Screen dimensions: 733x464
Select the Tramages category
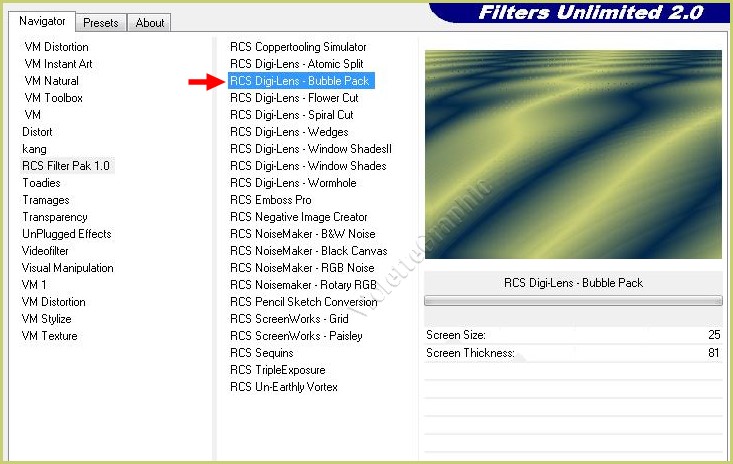[x=46, y=200]
